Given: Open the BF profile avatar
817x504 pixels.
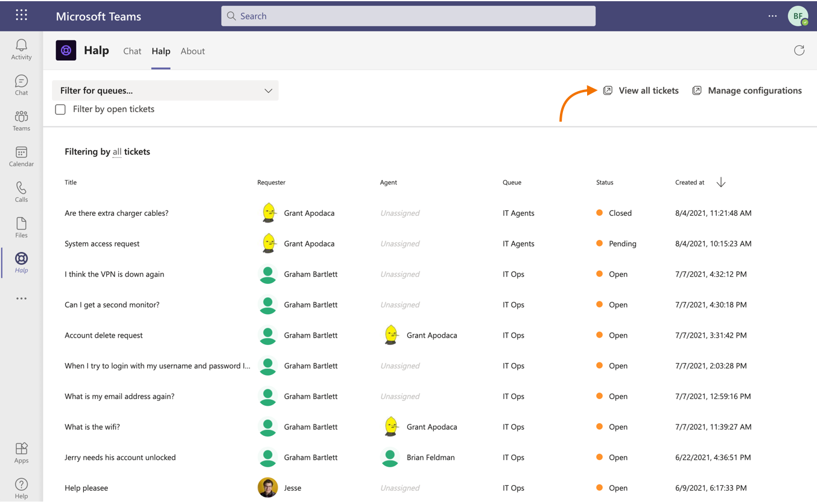Looking at the screenshot, I should click(x=798, y=16).
